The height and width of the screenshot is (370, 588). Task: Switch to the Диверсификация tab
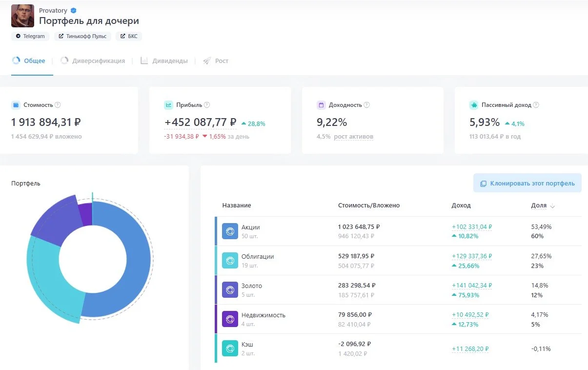pos(93,61)
